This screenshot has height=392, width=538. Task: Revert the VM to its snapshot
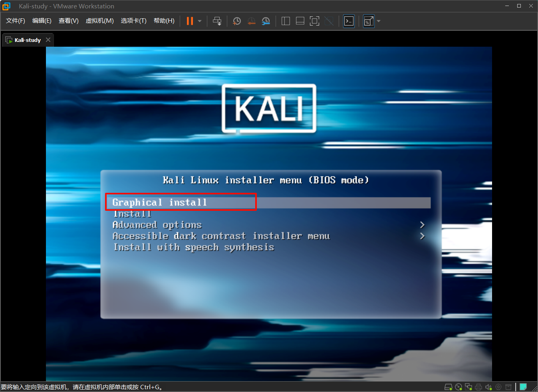pyautogui.click(x=251, y=21)
